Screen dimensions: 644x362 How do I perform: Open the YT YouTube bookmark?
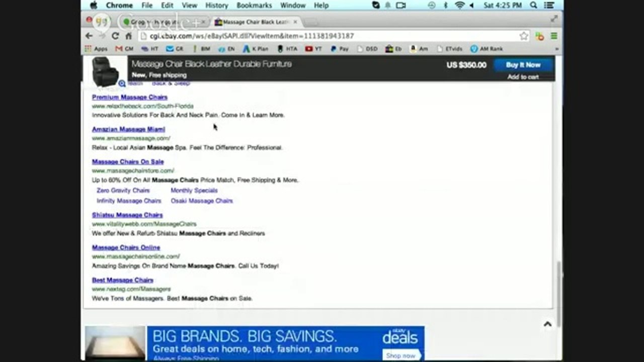coord(313,49)
